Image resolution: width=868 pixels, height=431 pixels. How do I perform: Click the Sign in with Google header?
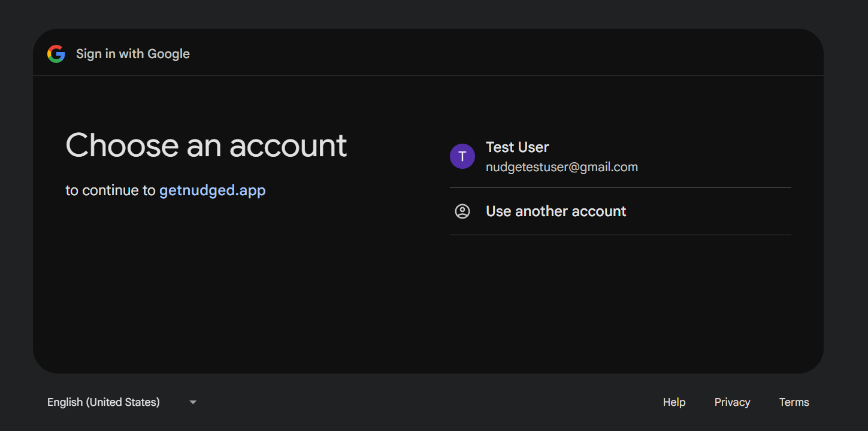132,53
